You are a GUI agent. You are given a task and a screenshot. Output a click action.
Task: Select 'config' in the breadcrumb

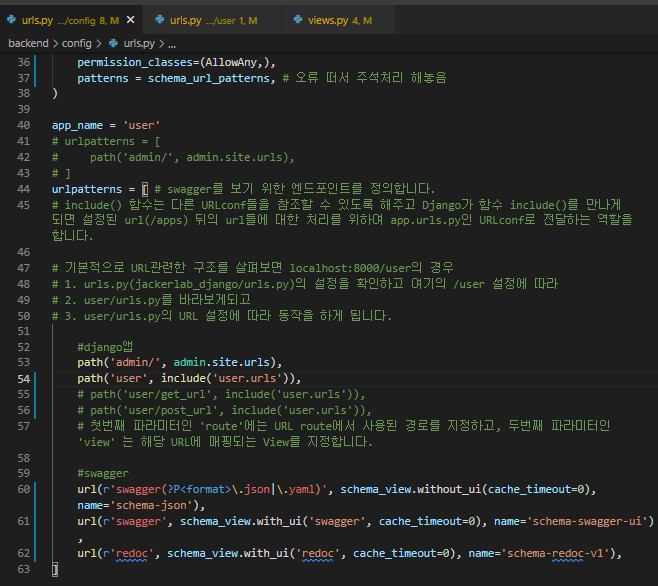click(x=76, y=43)
